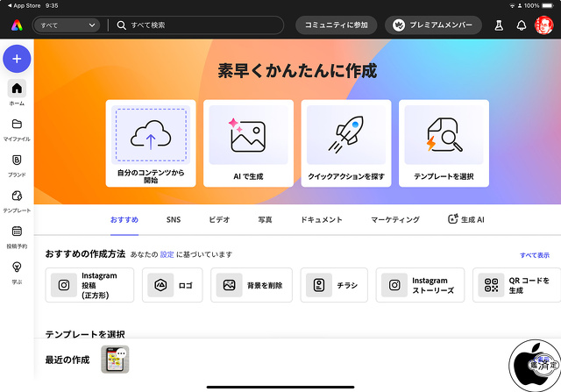Choose Instagram 投稿 (正方形) option
Screen dimensions: 561x392
[x=89, y=285]
